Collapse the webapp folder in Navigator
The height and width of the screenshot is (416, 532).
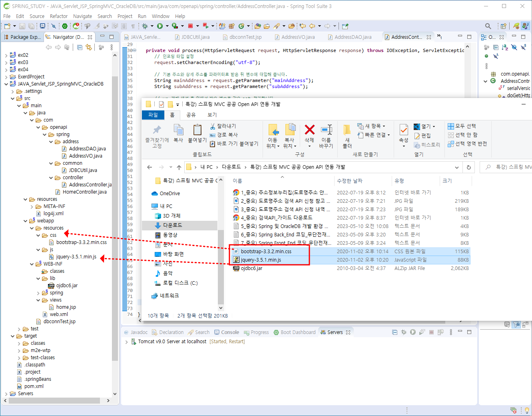click(x=26, y=221)
